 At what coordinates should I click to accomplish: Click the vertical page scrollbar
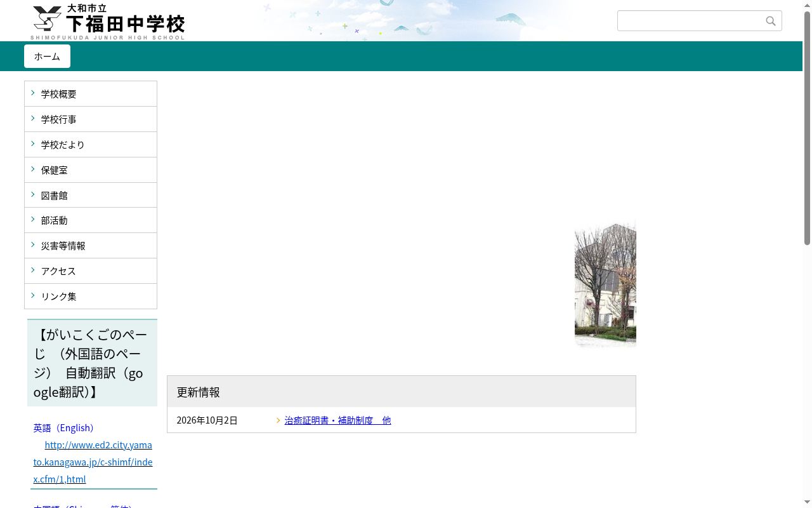coord(807,127)
